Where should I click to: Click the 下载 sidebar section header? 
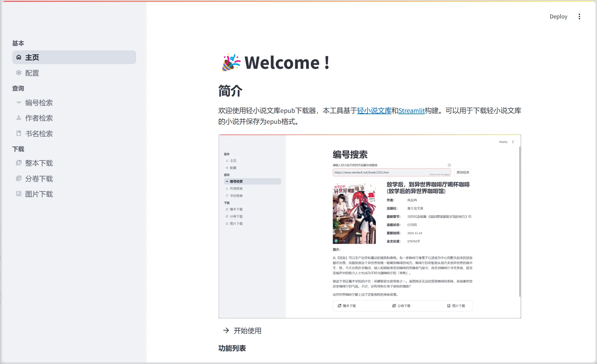coord(18,149)
